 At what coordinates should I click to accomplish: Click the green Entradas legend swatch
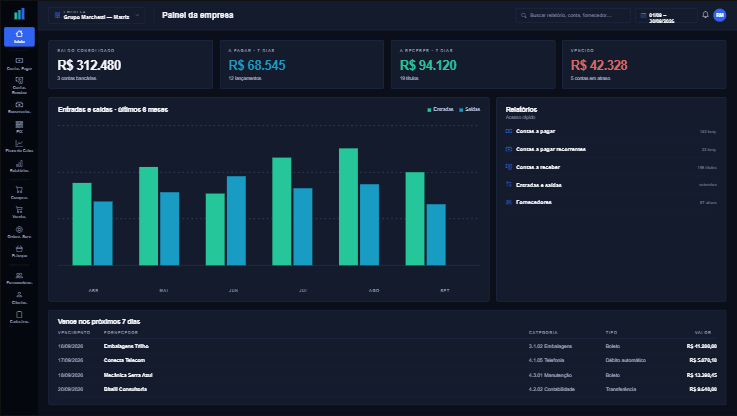(429, 110)
